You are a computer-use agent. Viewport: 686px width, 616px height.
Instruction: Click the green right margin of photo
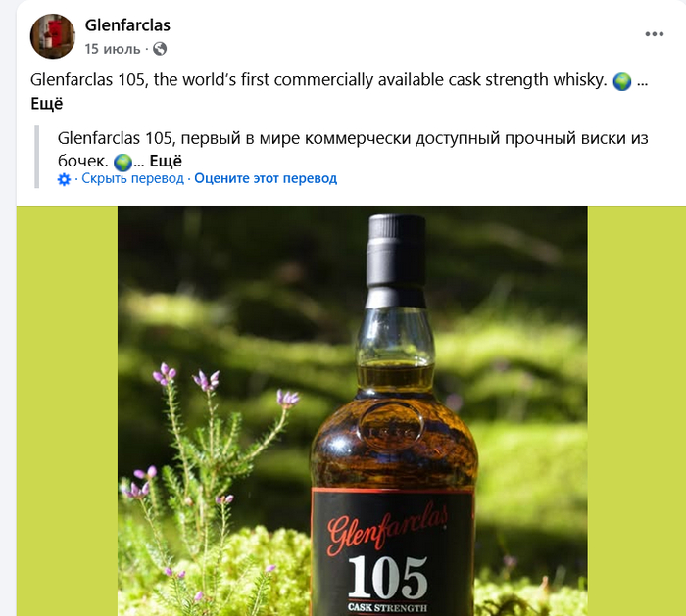[x=637, y=411]
